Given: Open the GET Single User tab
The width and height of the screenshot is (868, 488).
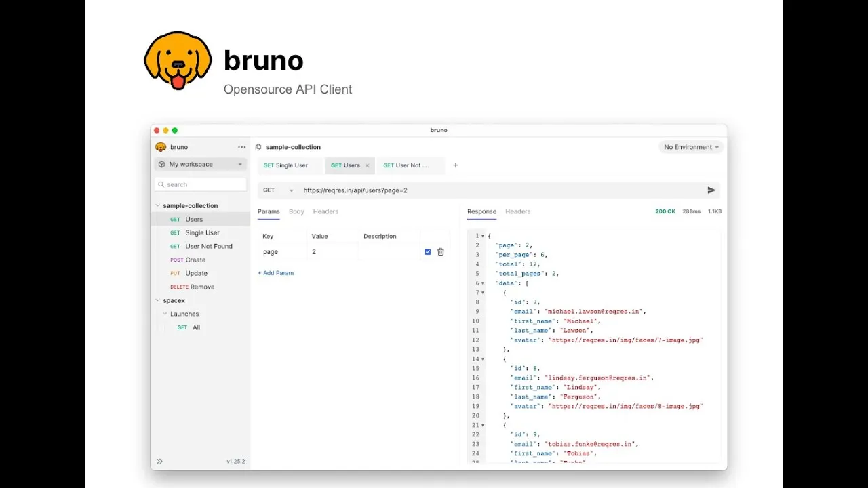Looking at the screenshot, I should click(x=285, y=165).
